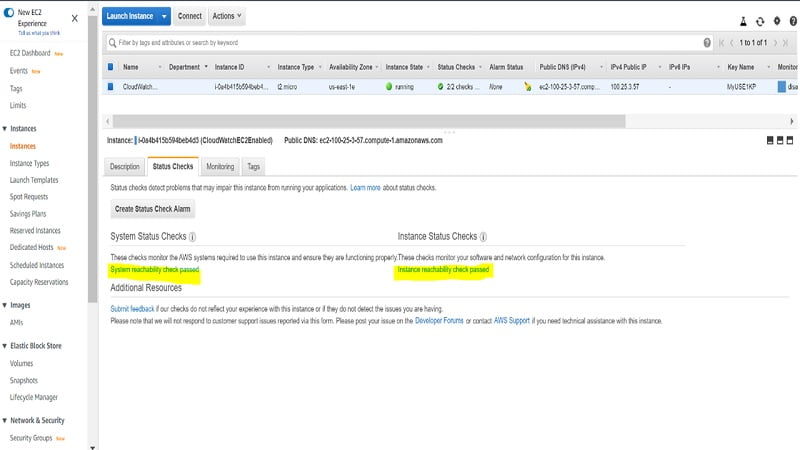This screenshot has height=450, width=800.
Task: Switch to the Description tab
Action: (124, 167)
